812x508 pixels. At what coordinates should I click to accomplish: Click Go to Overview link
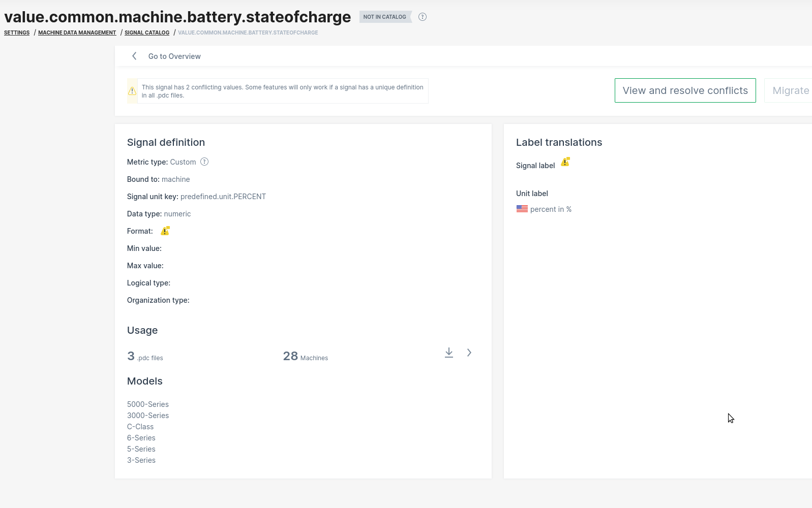[x=174, y=56]
